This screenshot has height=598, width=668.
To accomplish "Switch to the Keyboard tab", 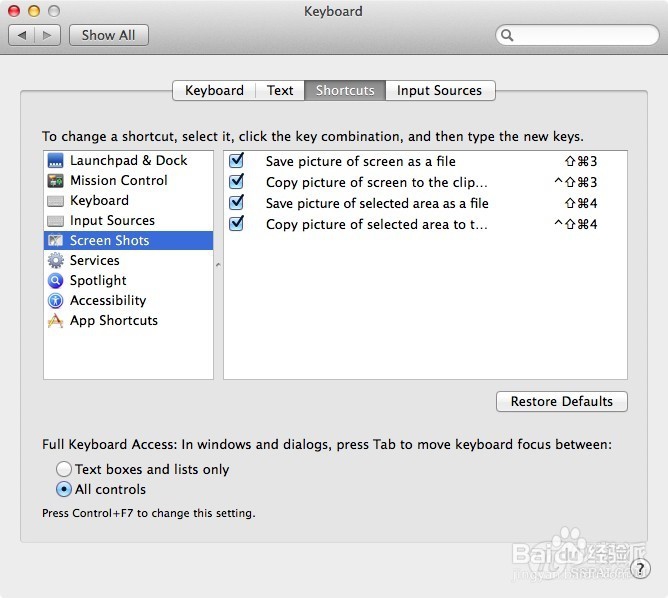I will tap(214, 90).
